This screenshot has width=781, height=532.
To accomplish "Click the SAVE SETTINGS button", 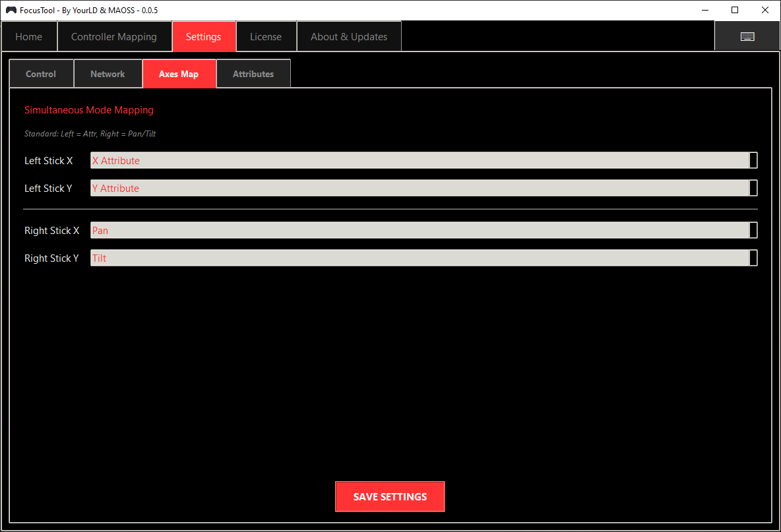I will pos(389,496).
